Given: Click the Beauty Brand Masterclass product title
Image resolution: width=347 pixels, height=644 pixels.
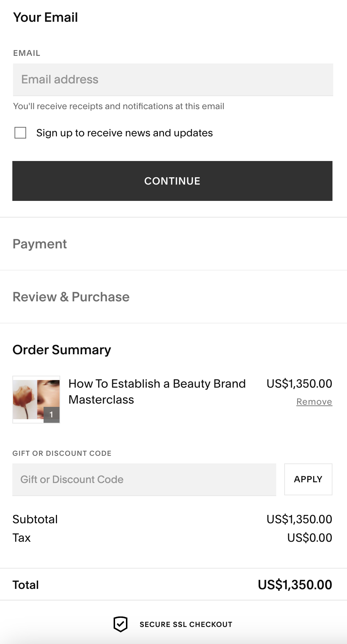Looking at the screenshot, I should (x=157, y=392).
